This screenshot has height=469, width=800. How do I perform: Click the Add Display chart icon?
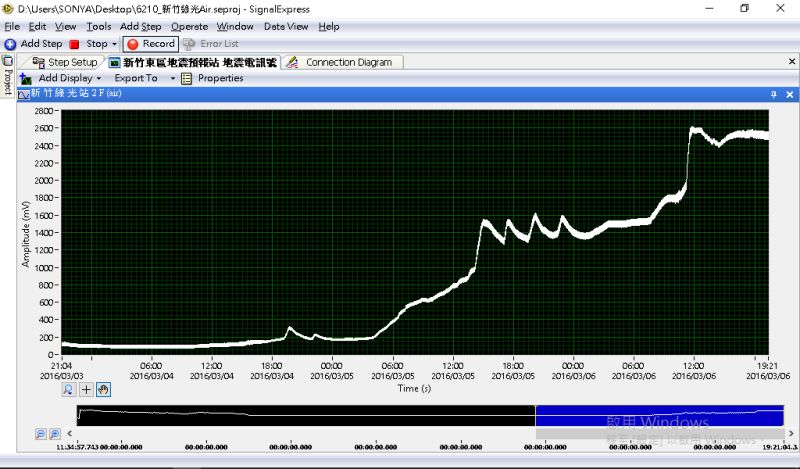[26, 79]
